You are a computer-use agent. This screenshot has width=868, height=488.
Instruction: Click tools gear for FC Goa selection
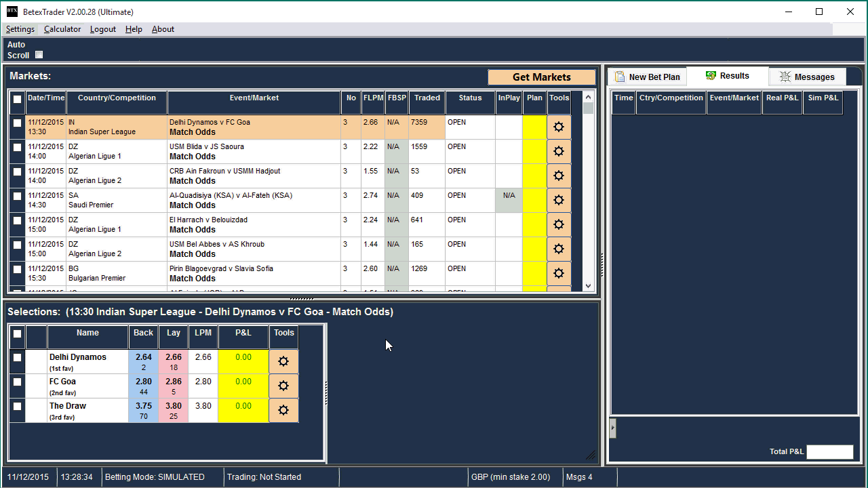click(283, 386)
